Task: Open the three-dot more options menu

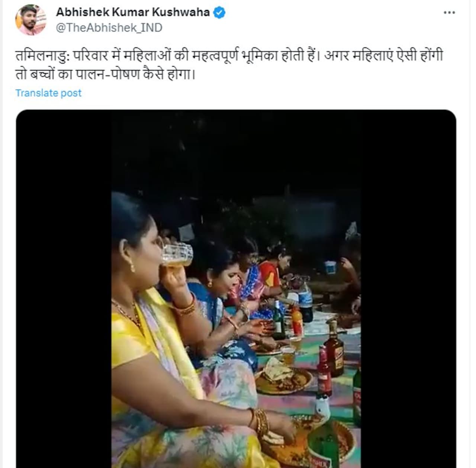Action: click(449, 13)
